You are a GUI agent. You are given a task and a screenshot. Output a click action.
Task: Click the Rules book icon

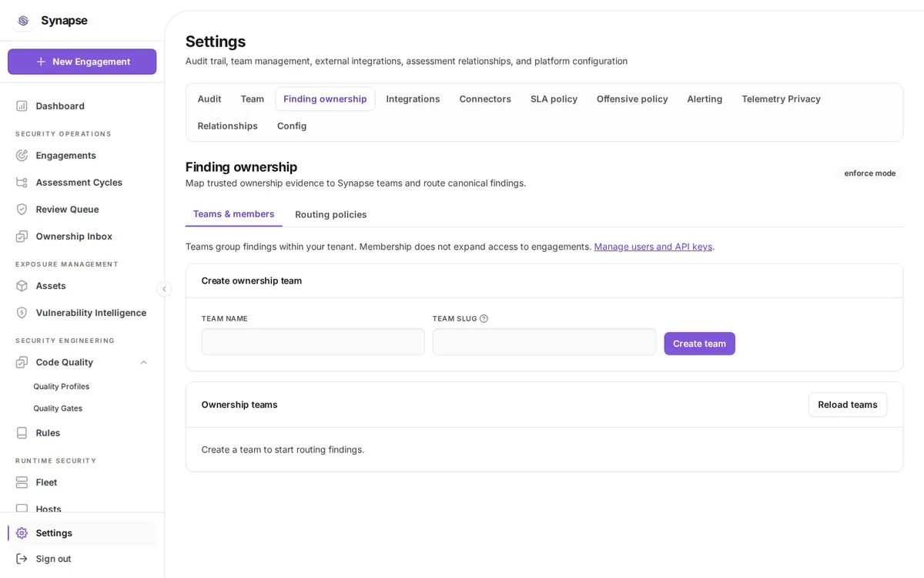(x=22, y=432)
